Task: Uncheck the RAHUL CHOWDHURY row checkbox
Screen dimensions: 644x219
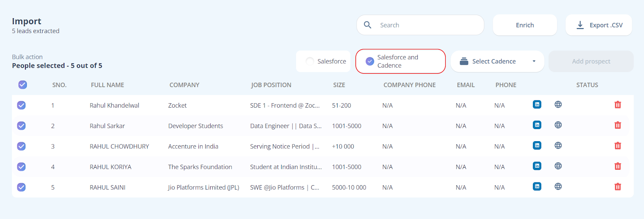Action: coord(21,146)
